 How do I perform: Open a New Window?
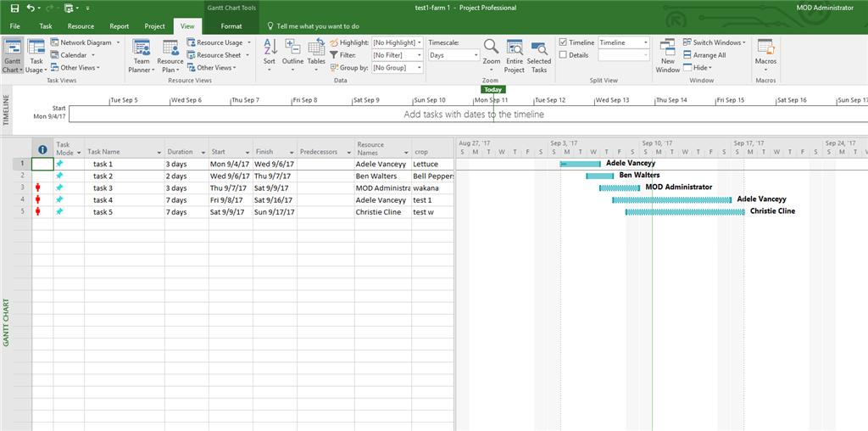668,57
